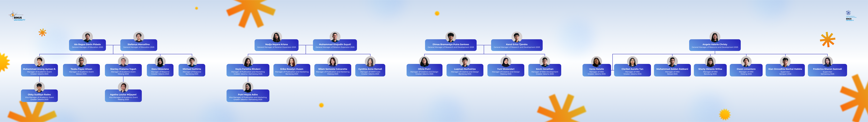
Task: Click Yuni Wulandari's portrait photo
Action: tap(506, 62)
